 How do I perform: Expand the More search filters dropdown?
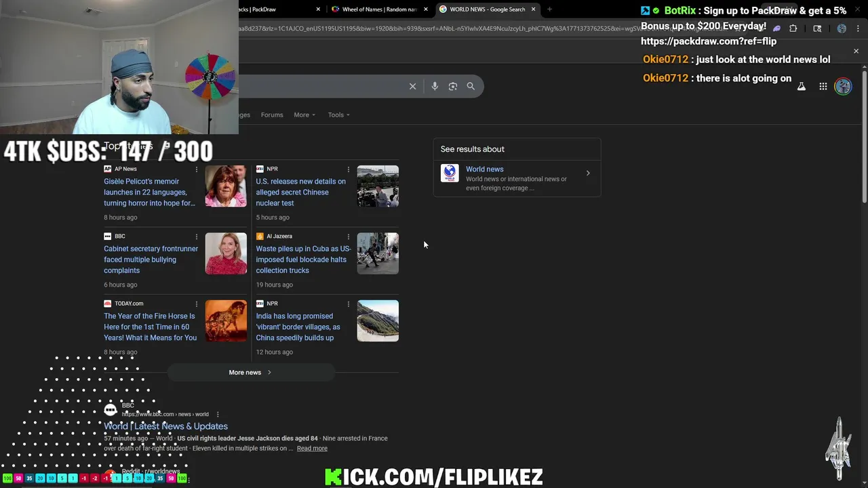coord(304,115)
